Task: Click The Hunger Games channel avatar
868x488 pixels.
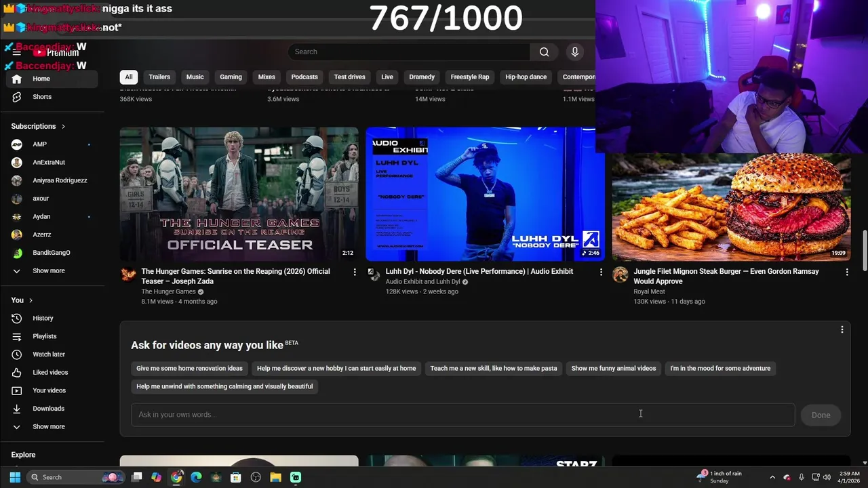Action: [x=128, y=274]
